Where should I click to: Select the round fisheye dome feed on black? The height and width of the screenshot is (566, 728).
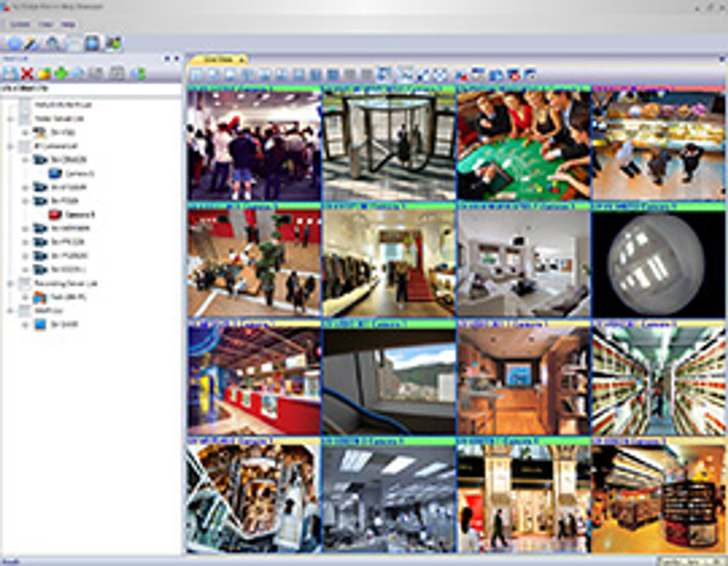(659, 263)
